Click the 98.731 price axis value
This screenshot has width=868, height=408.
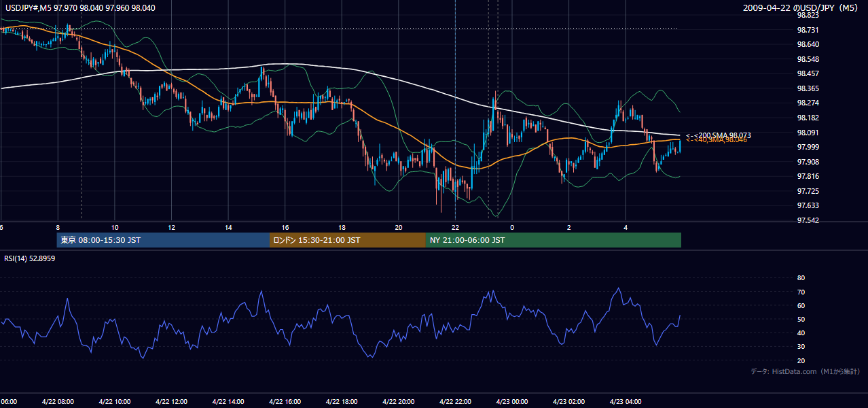coord(808,30)
